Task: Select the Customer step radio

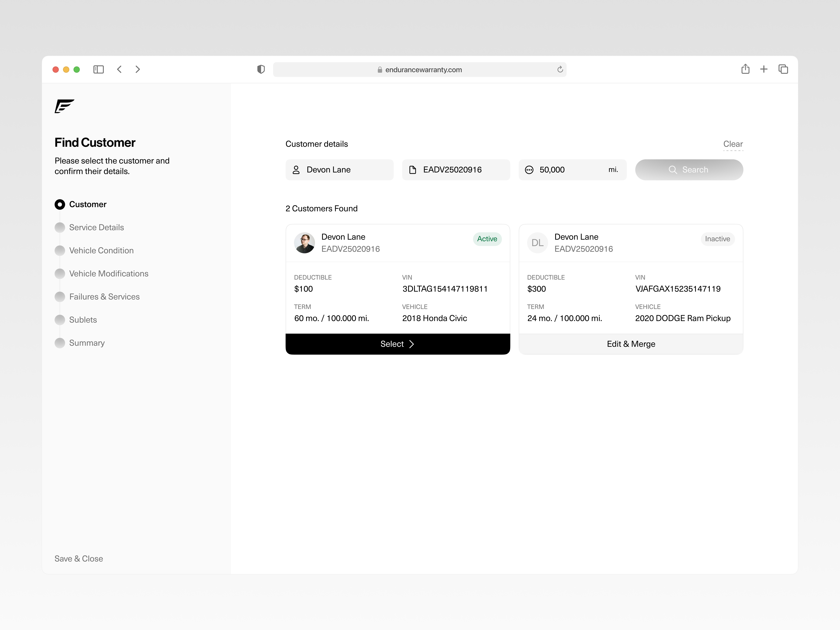Action: (x=60, y=204)
